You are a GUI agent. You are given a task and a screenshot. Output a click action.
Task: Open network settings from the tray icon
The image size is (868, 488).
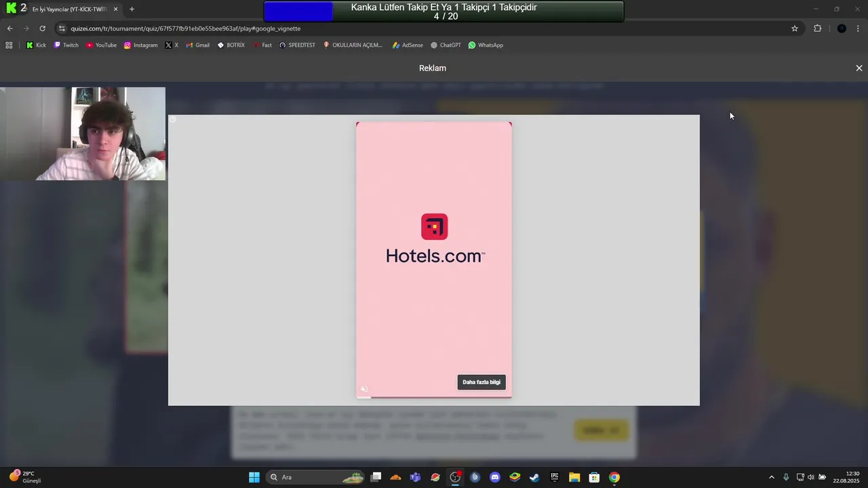800,477
